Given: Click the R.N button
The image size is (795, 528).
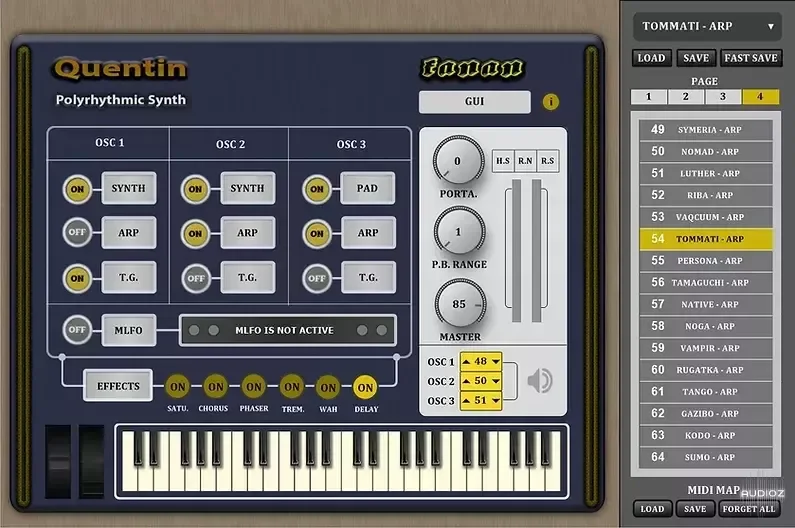Looking at the screenshot, I should point(525,161).
